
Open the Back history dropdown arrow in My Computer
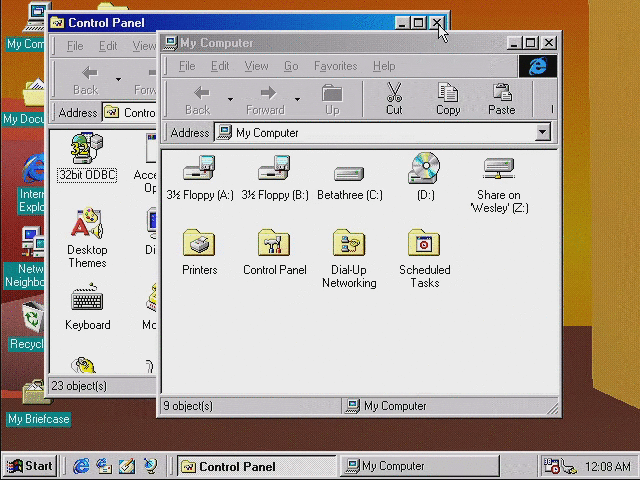[x=230, y=99]
